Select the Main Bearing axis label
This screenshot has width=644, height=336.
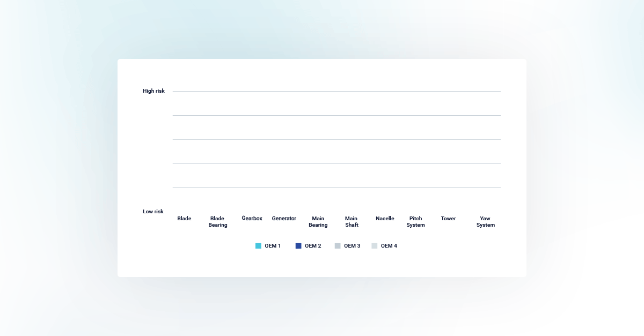(318, 222)
